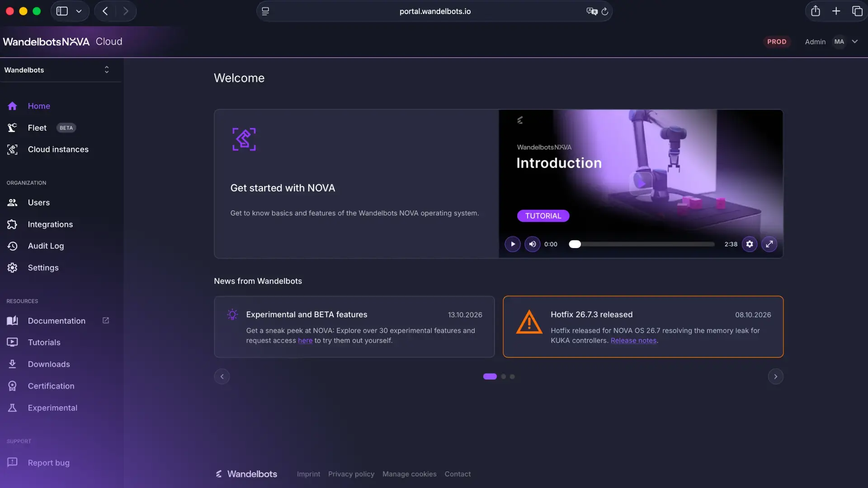Open Users under Organization
868x488 pixels.
click(x=39, y=203)
